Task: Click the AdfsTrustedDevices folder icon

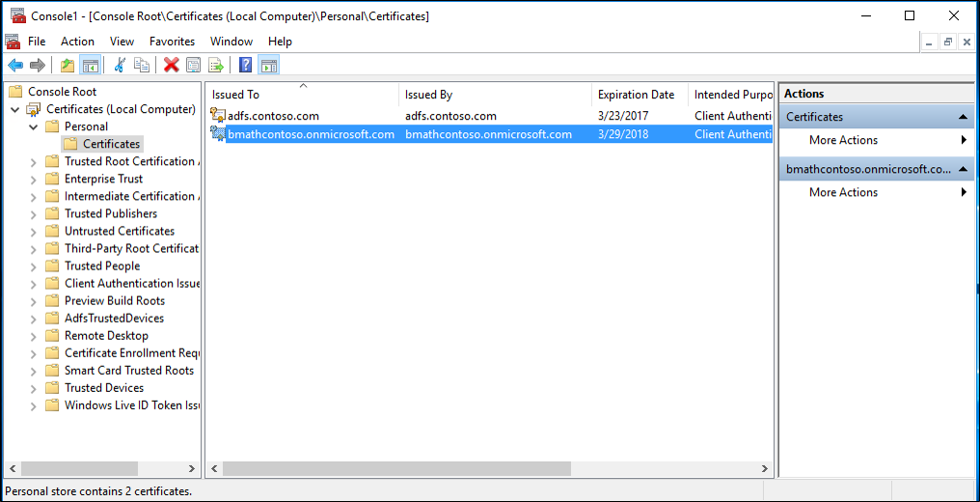Action: pyautogui.click(x=52, y=319)
